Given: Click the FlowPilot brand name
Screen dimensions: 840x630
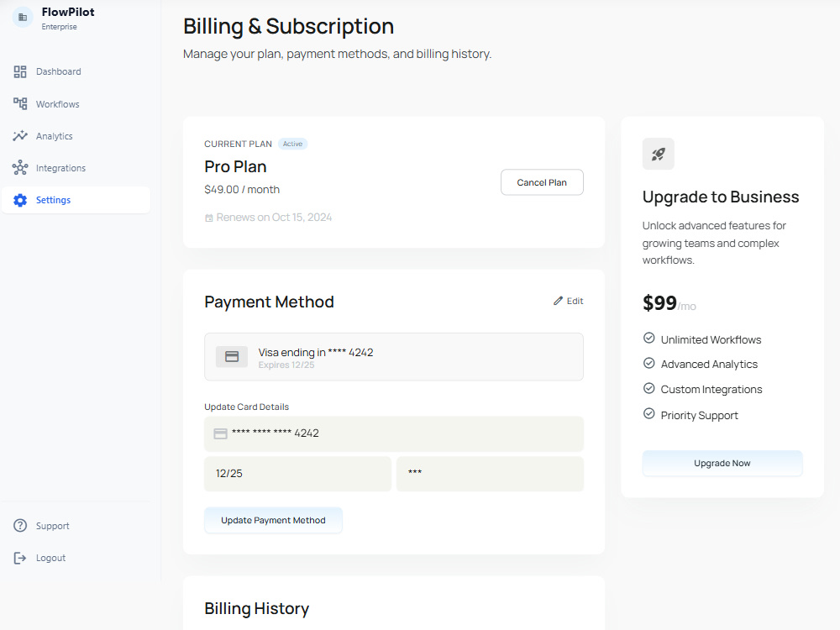Looking at the screenshot, I should (68, 12).
